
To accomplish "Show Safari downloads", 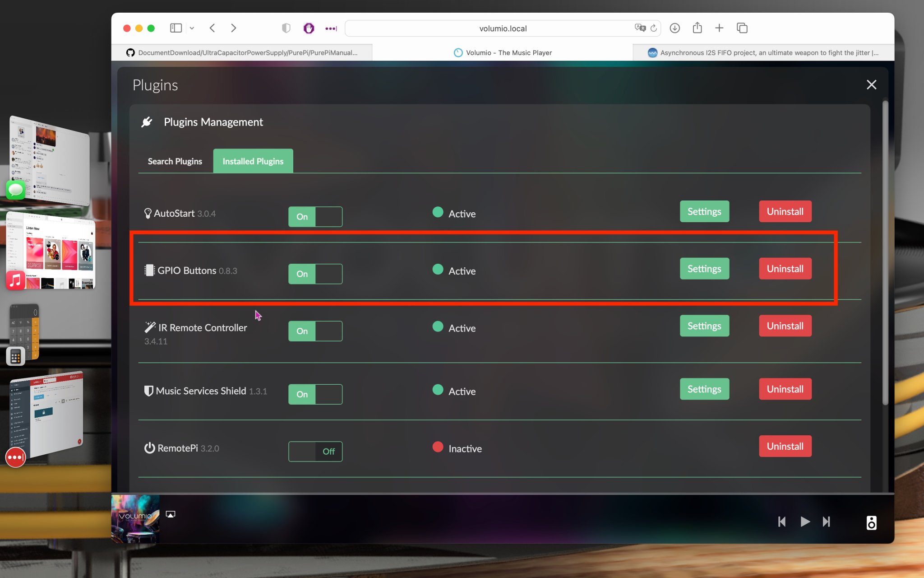I will pos(675,28).
